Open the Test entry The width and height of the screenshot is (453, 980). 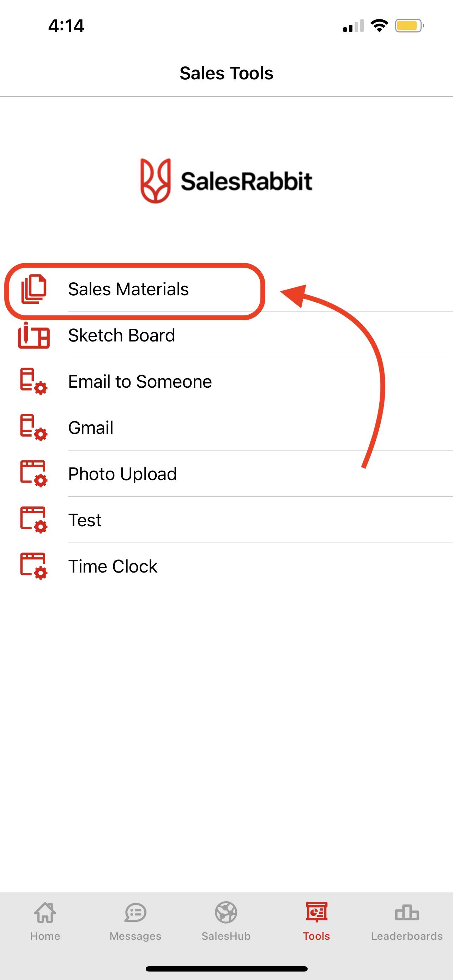[x=85, y=520]
